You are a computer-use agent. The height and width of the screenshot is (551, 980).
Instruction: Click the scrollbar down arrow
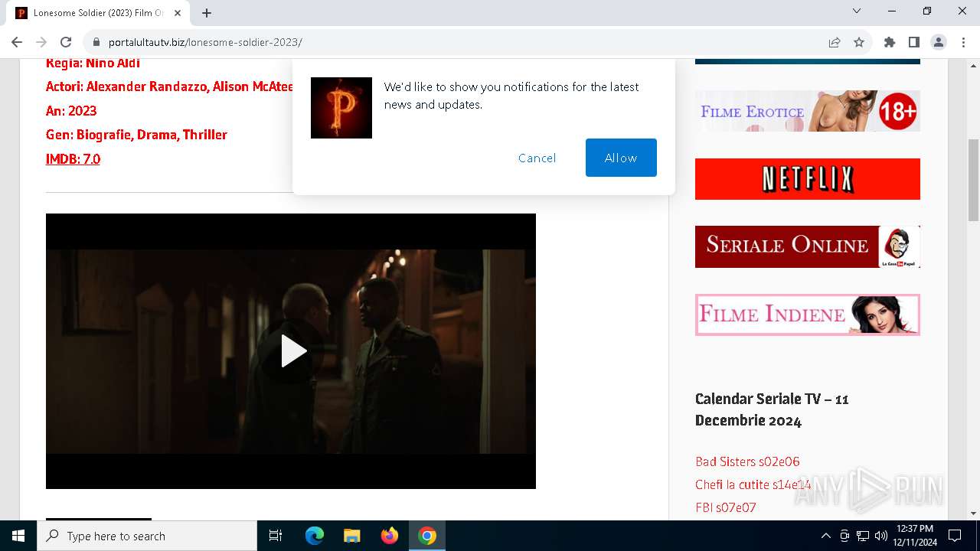tap(973, 514)
